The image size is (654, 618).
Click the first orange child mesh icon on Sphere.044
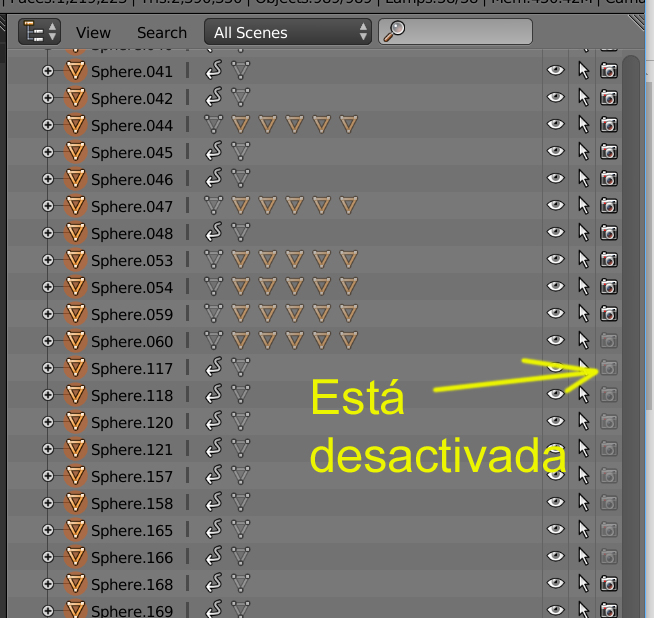pos(241,125)
